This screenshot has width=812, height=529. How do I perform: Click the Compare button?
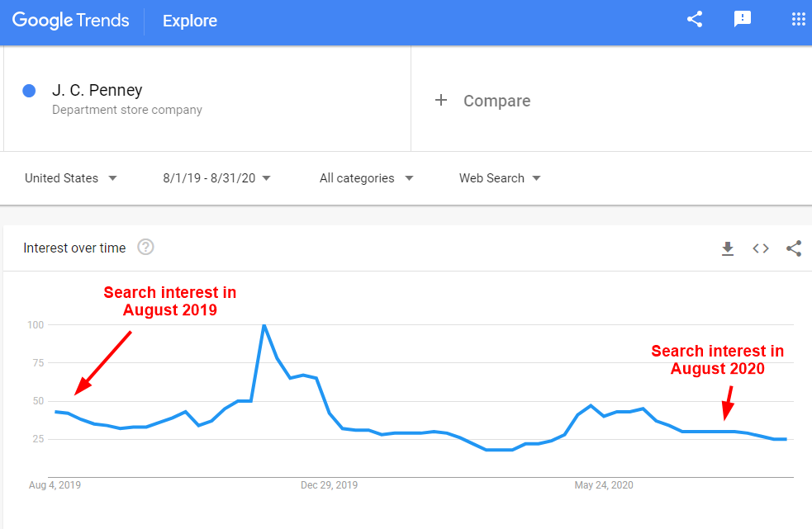tap(496, 101)
